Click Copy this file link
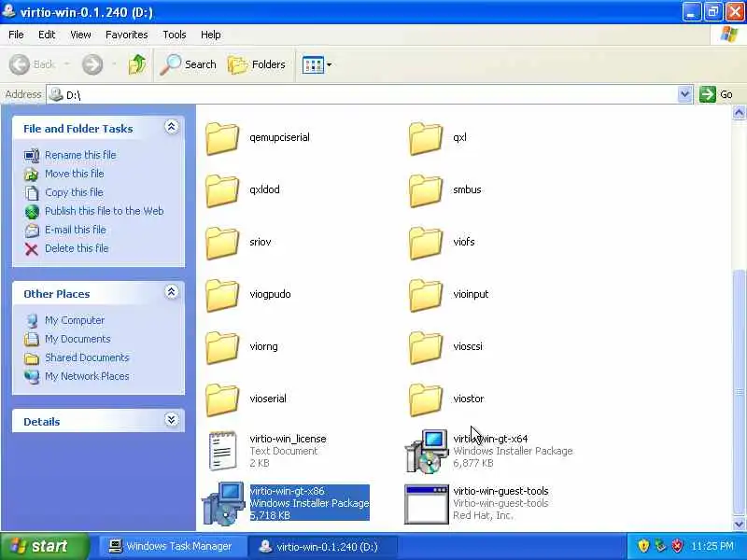 tap(74, 192)
